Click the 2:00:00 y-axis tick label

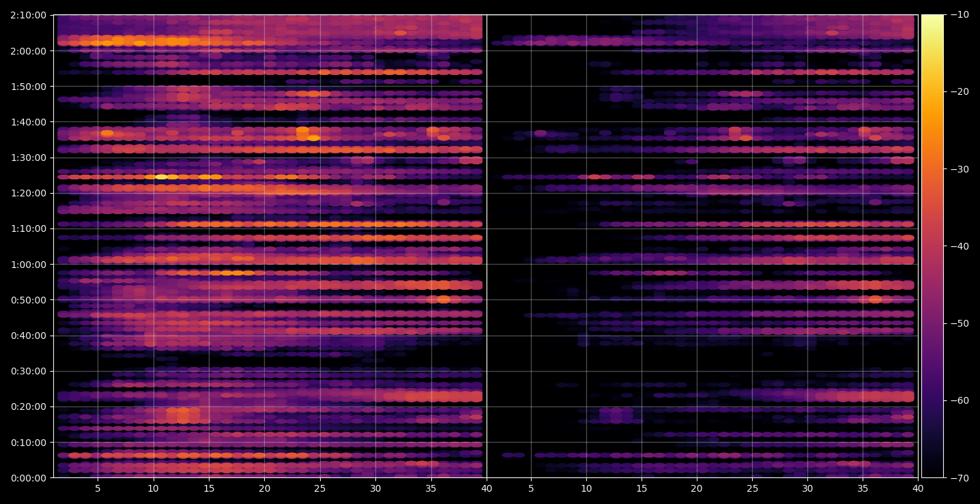(29, 50)
